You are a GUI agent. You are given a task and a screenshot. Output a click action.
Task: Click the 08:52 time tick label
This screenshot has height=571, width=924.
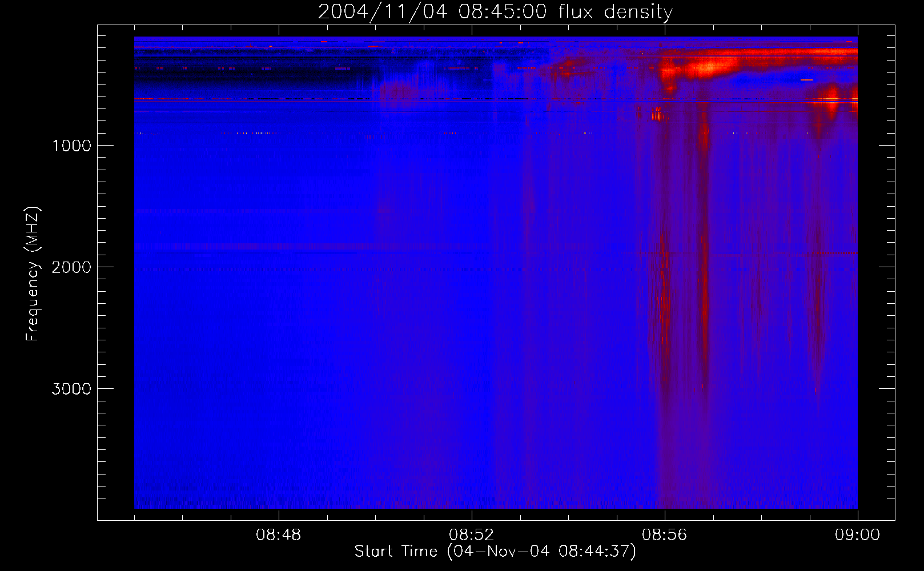tap(472, 535)
